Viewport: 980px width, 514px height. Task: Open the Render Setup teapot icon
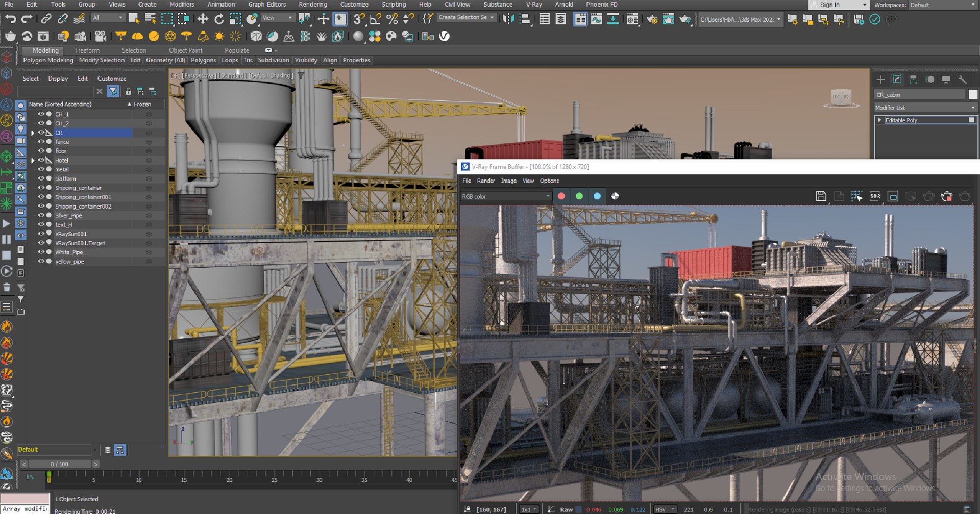652,19
